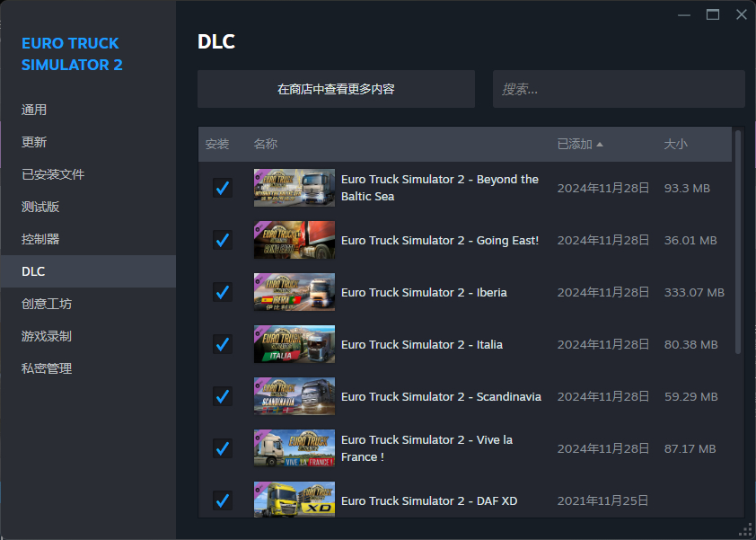Screen dimensions: 756x540
Task: Click the 87.17 MB size value
Action: point(690,448)
